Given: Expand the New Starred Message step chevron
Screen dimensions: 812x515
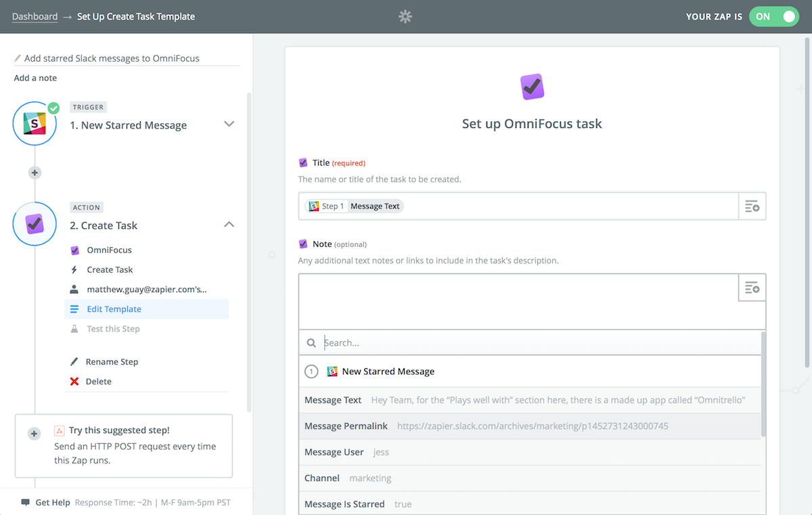Looking at the screenshot, I should 229,124.
